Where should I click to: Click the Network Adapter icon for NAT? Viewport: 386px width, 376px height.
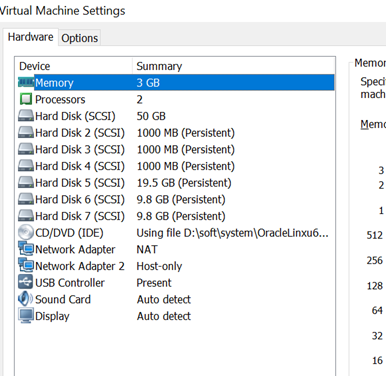click(26, 249)
